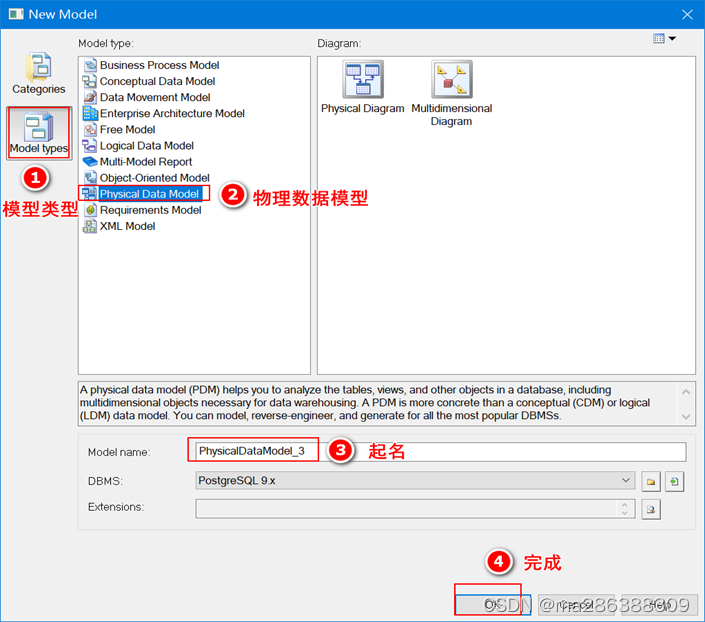Click the Data Movement Model icon

[90, 98]
